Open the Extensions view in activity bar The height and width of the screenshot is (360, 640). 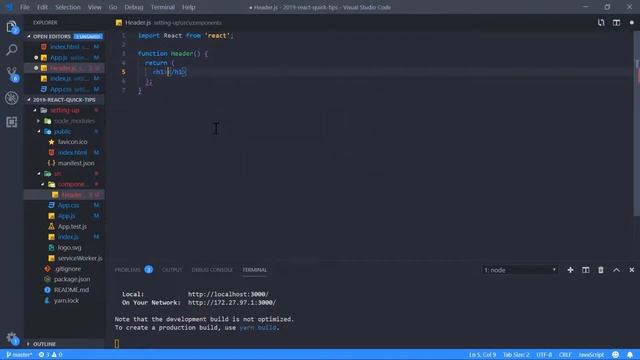[x=11, y=122]
